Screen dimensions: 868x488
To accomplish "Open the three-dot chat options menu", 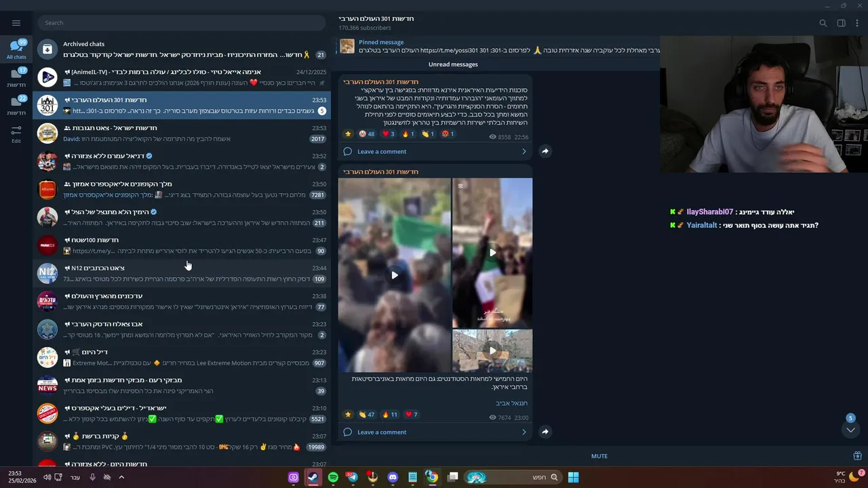I will pyautogui.click(x=857, y=23).
